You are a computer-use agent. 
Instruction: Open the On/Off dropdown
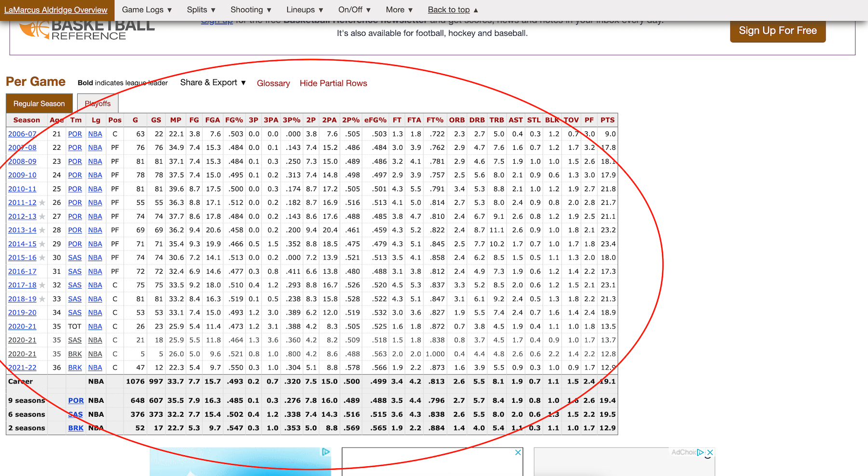coord(354,10)
